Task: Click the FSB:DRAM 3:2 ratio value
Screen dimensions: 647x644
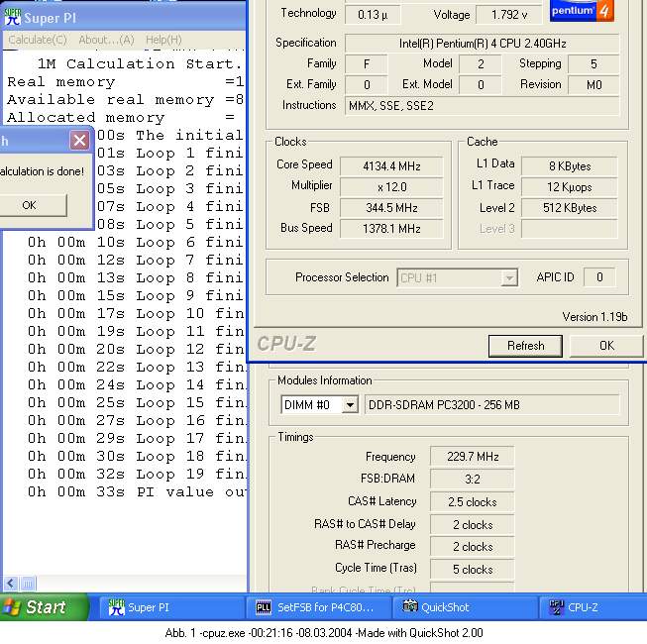Action: tap(473, 479)
